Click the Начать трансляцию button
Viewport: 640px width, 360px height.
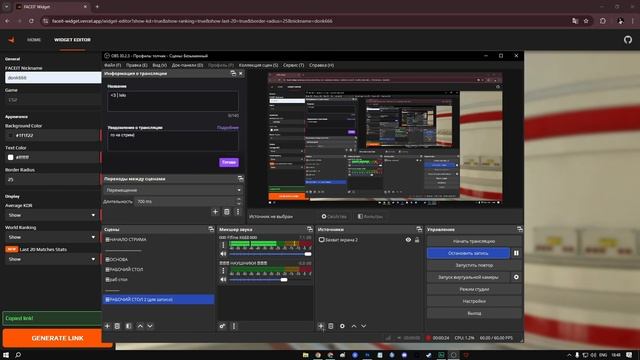(474, 241)
